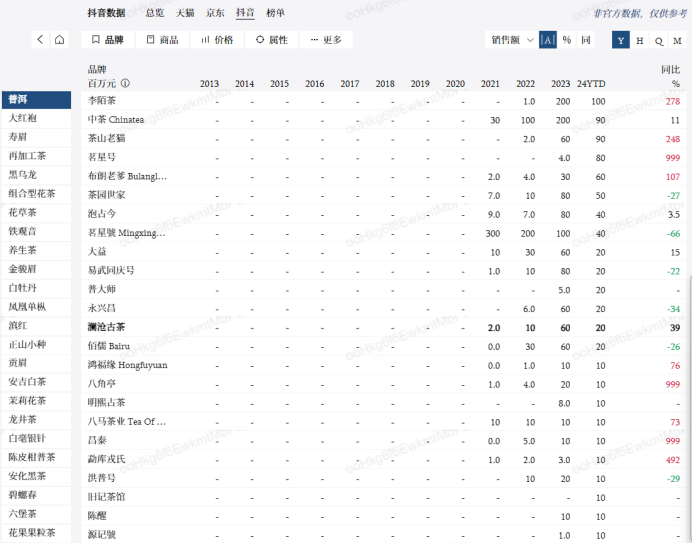Toggle quarterly Q period
The height and width of the screenshot is (543, 693).
pyautogui.click(x=659, y=40)
